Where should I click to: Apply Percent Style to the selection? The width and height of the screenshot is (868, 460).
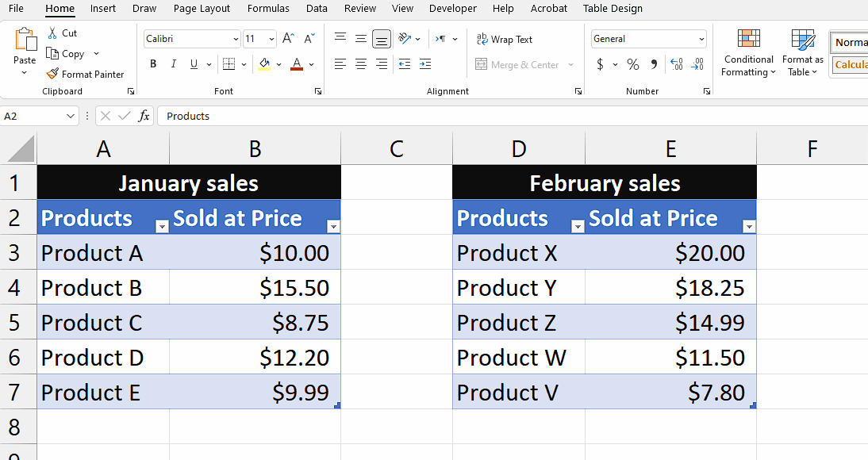(x=632, y=65)
